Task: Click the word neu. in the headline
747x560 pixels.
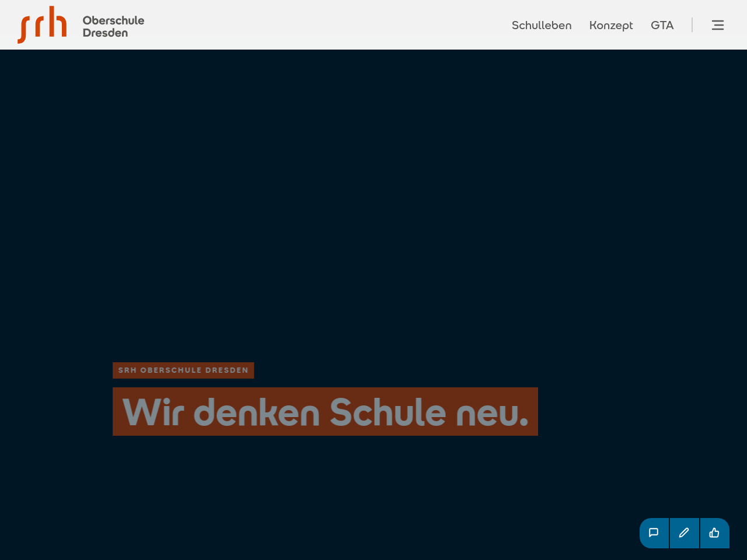Action: click(x=492, y=412)
